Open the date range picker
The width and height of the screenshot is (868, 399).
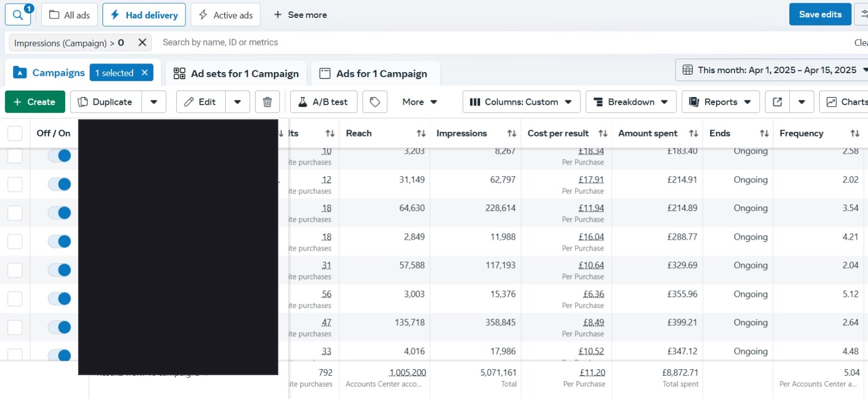[x=772, y=70]
